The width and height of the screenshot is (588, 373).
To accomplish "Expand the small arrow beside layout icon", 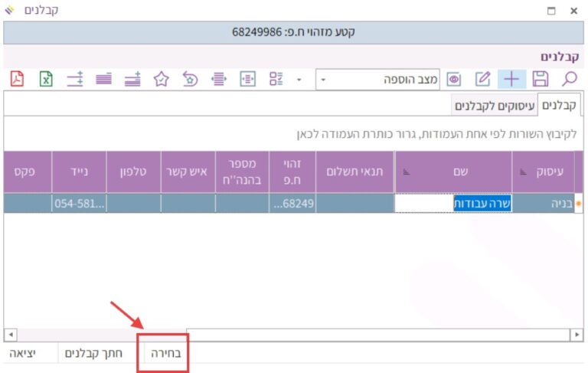I will pos(299,79).
